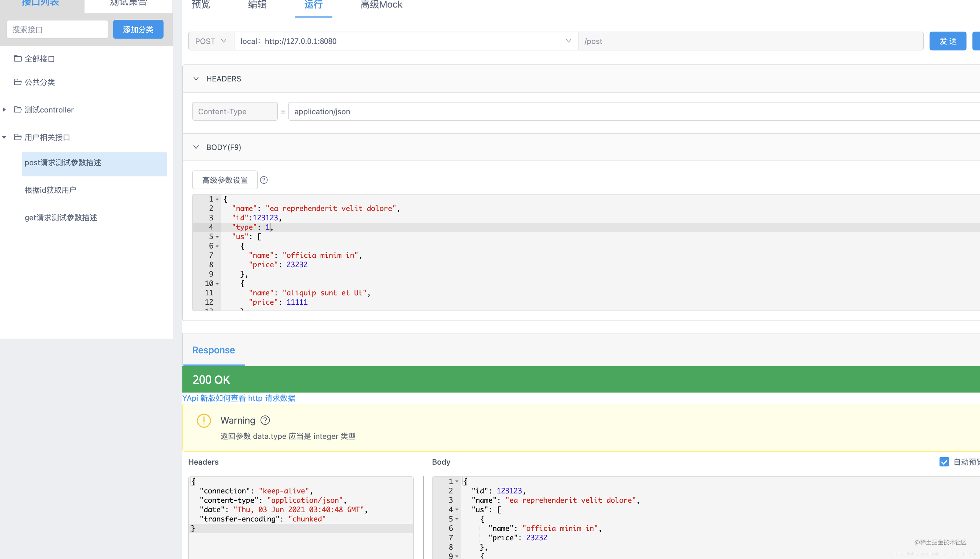This screenshot has width=980, height=559.
Task: Open the local environment URL dropdown
Action: 406,41
